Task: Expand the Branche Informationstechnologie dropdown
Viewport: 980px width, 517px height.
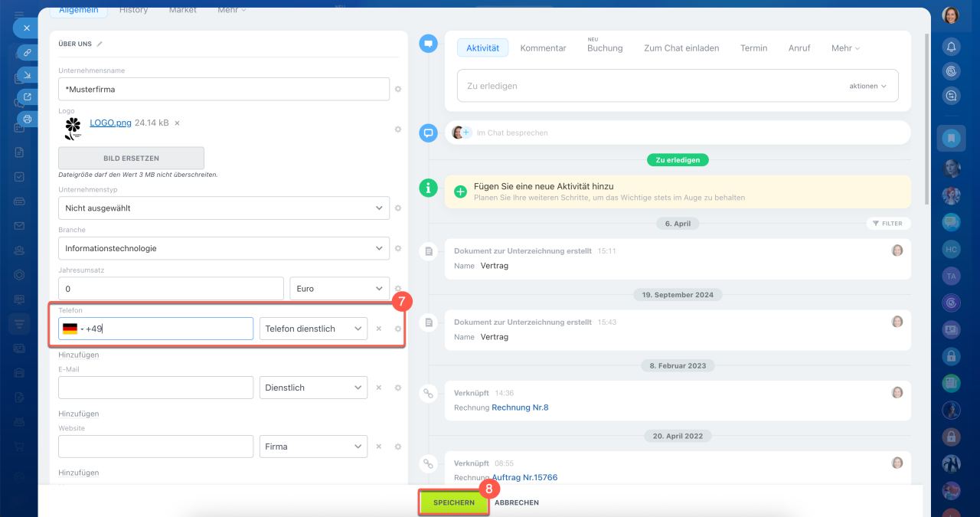Action: (x=224, y=249)
